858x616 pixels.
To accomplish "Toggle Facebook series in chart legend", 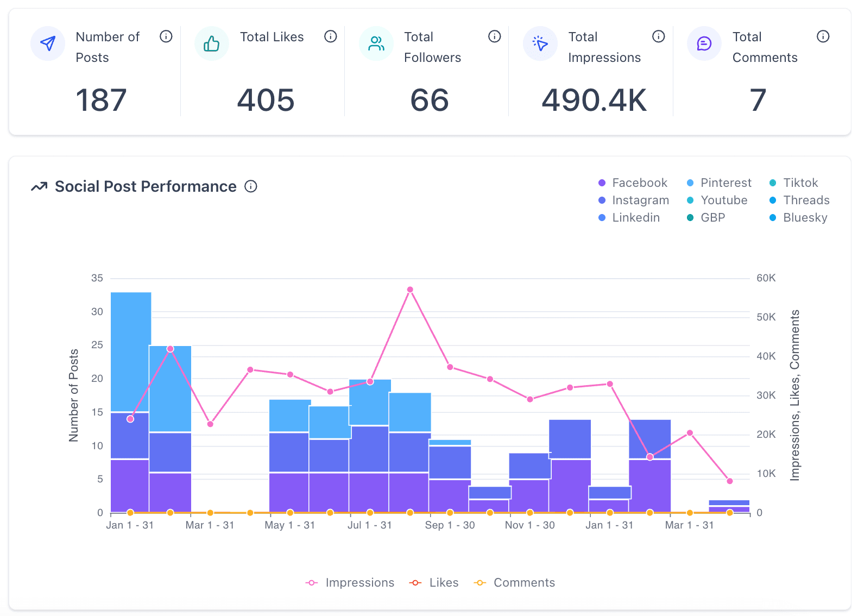I will (x=633, y=183).
